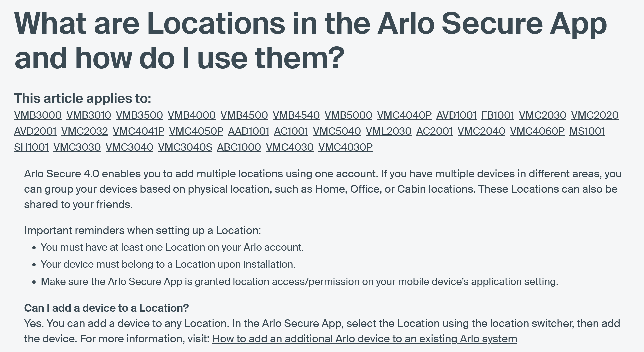Viewport: 644px width, 352px height.
Task: Open the AVD1001 doorbell link
Action: click(456, 115)
